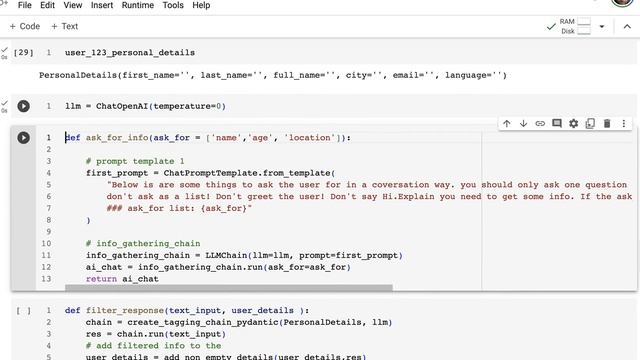Add a new code cell
The height and width of the screenshot is (360, 640).
click(24, 26)
